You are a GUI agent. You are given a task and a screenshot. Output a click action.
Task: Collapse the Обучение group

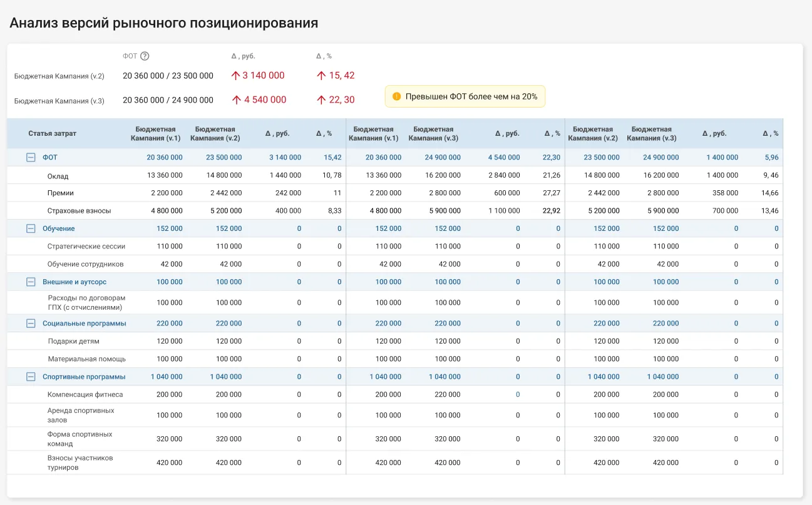[x=31, y=229]
